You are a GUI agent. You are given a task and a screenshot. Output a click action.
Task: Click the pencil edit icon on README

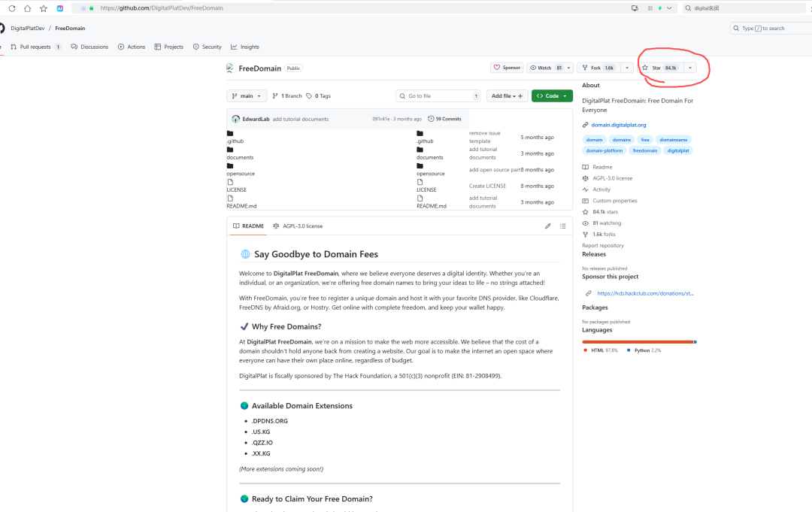click(x=548, y=226)
